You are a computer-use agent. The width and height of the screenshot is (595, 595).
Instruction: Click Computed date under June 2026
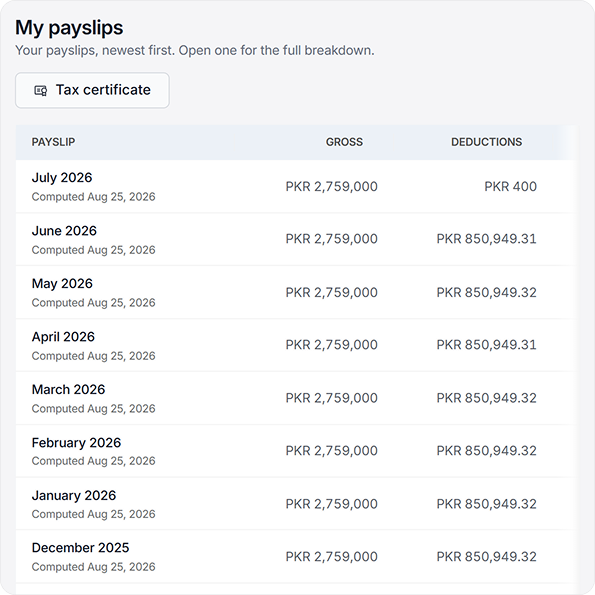(93, 250)
